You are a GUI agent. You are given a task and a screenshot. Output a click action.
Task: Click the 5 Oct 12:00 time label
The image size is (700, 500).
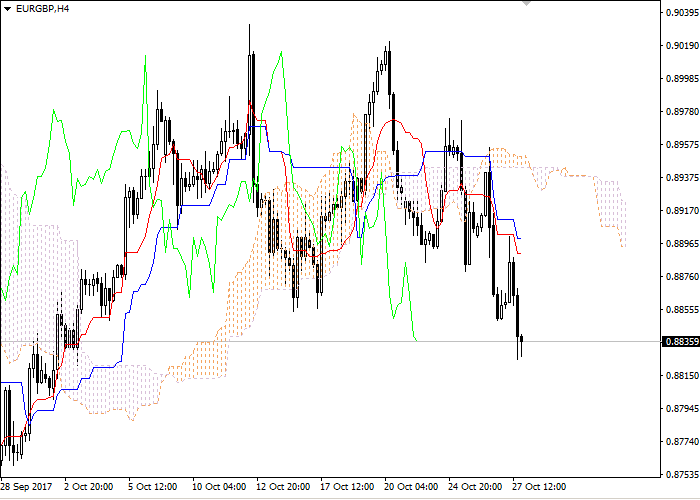coord(153,487)
